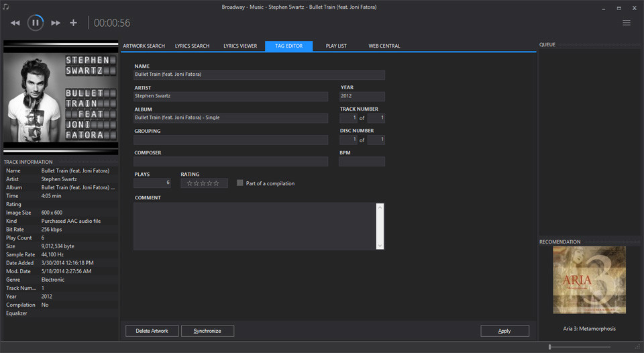Screen dimensions: 644x353
Task: Set rating to five stars
Action: point(217,183)
